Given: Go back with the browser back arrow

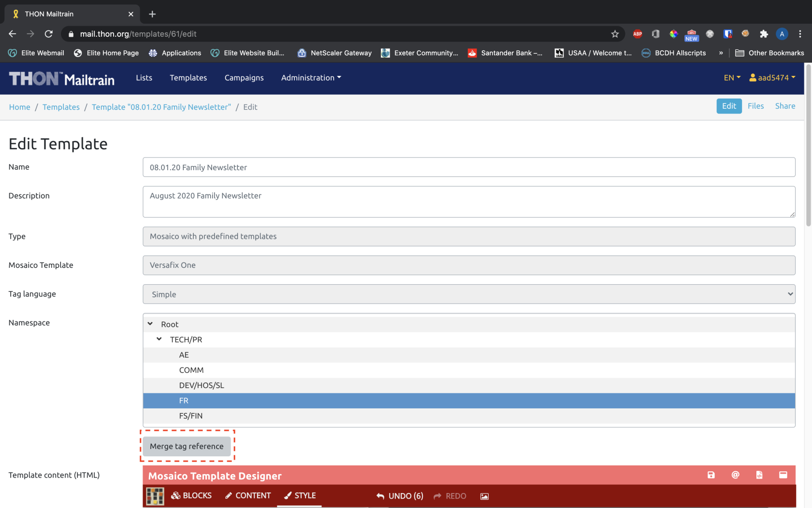Looking at the screenshot, I should pos(13,34).
